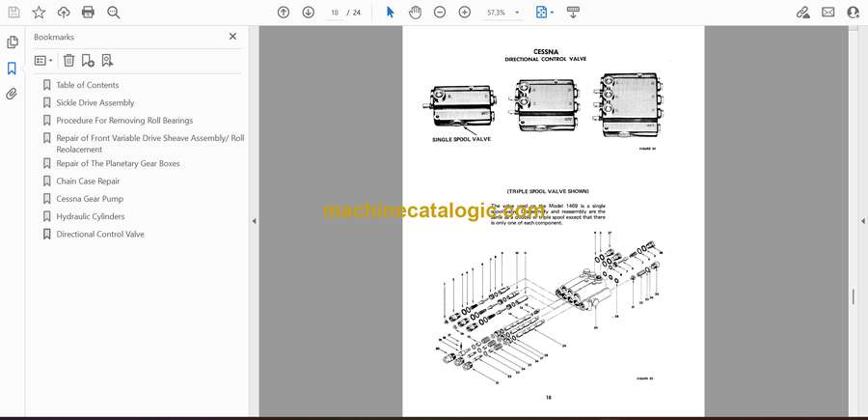Send the file by email
This screenshot has height=420, width=868.
(x=828, y=13)
